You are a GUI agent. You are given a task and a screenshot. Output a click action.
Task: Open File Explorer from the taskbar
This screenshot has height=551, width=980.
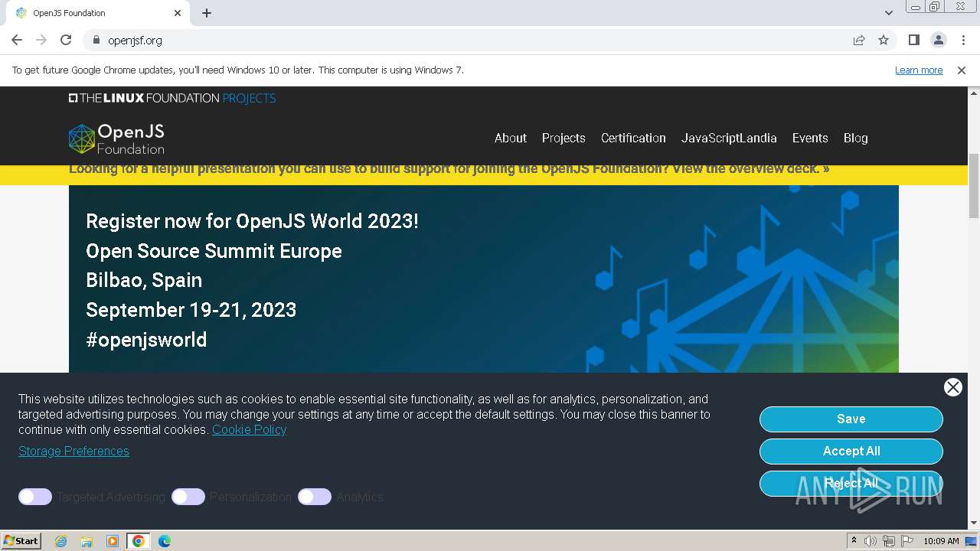tap(87, 541)
